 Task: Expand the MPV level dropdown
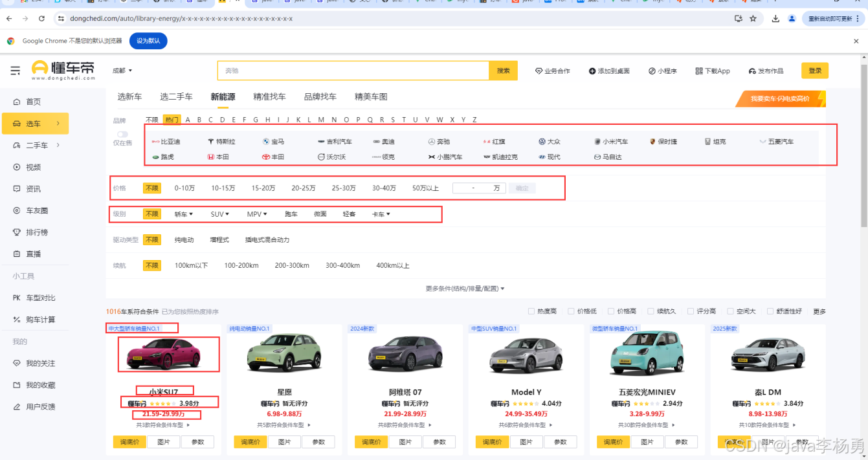click(256, 214)
